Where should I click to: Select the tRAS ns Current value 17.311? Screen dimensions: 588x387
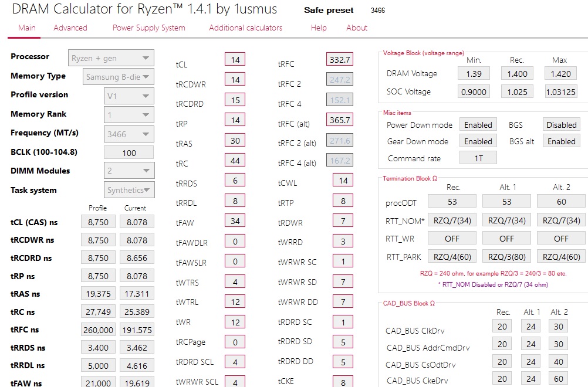(137, 294)
